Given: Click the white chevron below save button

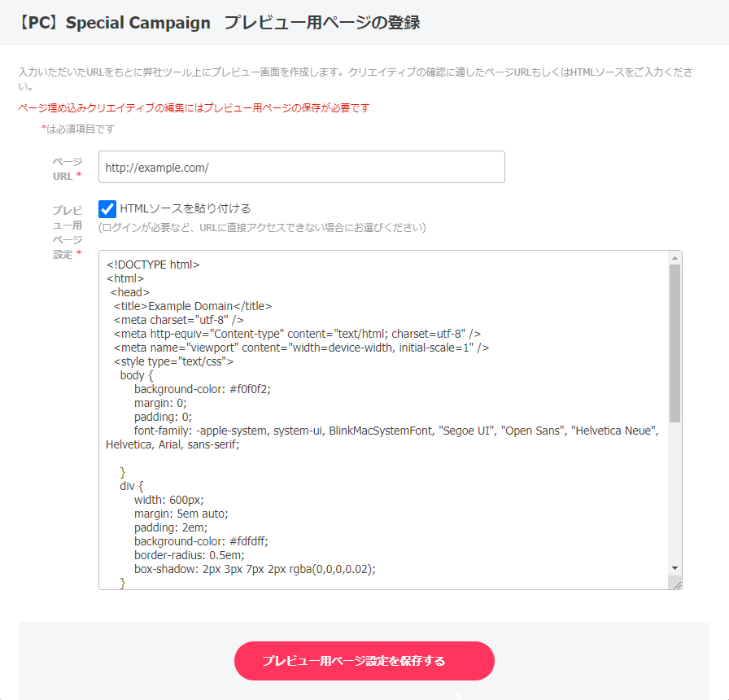Looking at the screenshot, I should pos(459,695).
